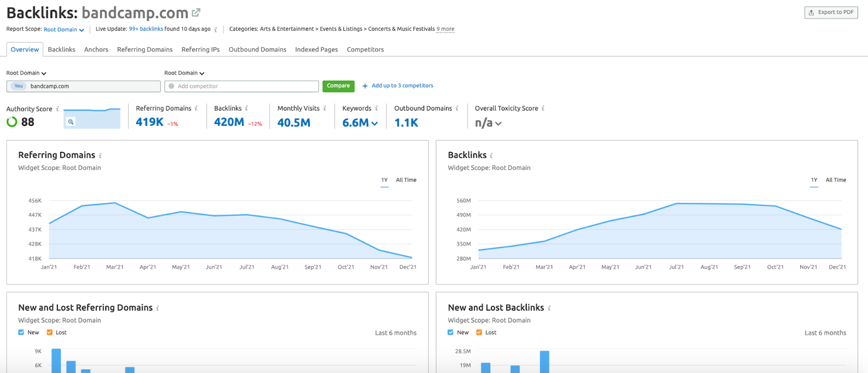The height and width of the screenshot is (373, 868).
Task: Expand Root Domain dropdown above Add competitor field
Action: pyautogui.click(x=184, y=73)
